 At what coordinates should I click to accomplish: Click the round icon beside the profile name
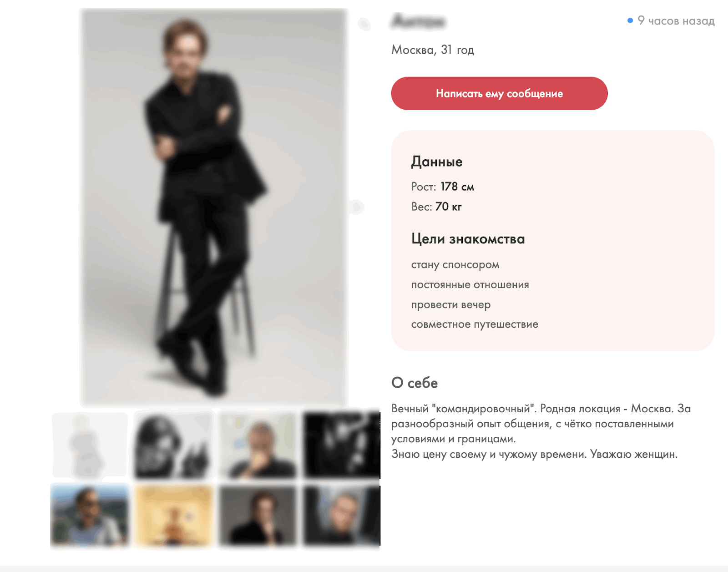pyautogui.click(x=364, y=24)
